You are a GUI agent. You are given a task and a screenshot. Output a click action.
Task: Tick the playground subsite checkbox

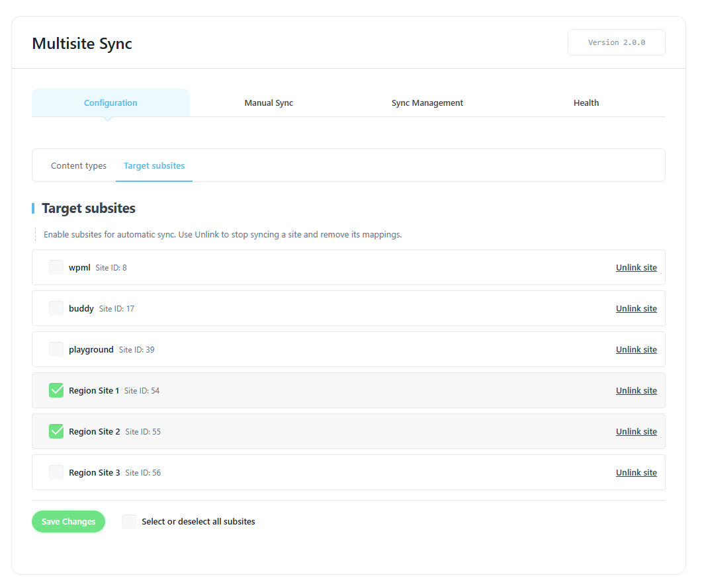pos(56,349)
